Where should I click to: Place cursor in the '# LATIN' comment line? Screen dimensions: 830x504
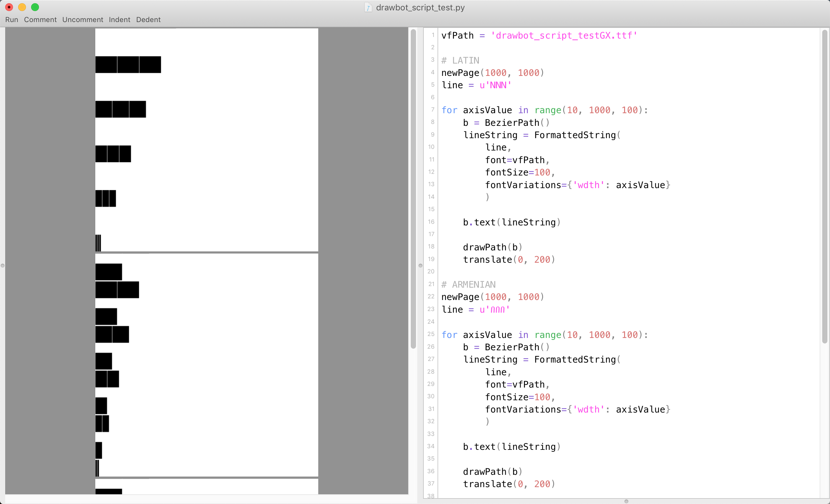coord(460,61)
